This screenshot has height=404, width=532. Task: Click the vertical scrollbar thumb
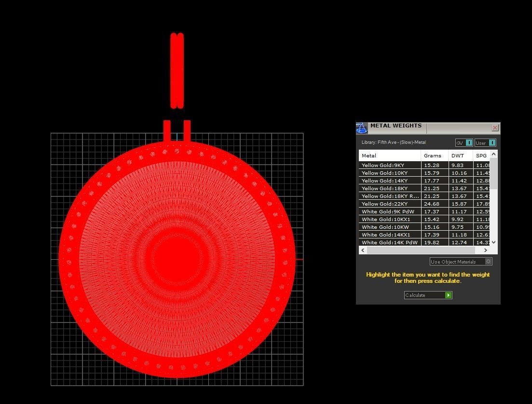[x=494, y=174]
